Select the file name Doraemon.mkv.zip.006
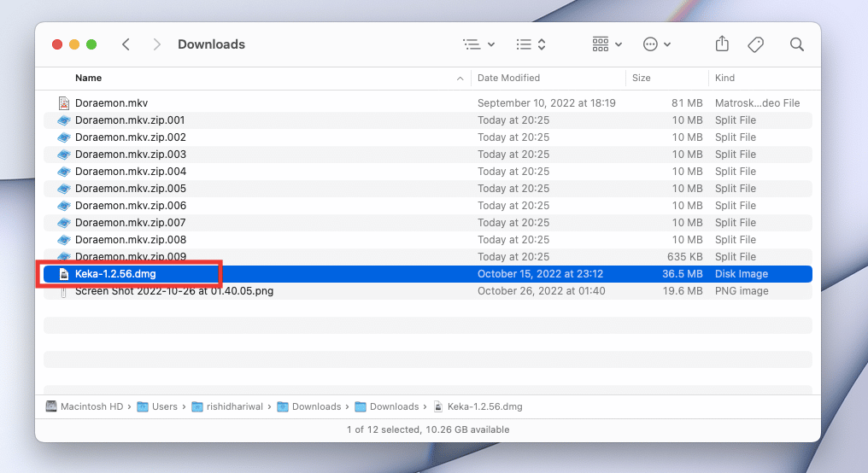 [131, 206]
